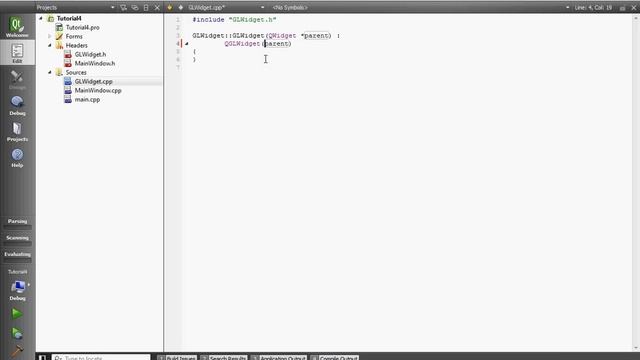The height and width of the screenshot is (360, 640).
Task: Go back in navigation history
Action: coord(169,7)
